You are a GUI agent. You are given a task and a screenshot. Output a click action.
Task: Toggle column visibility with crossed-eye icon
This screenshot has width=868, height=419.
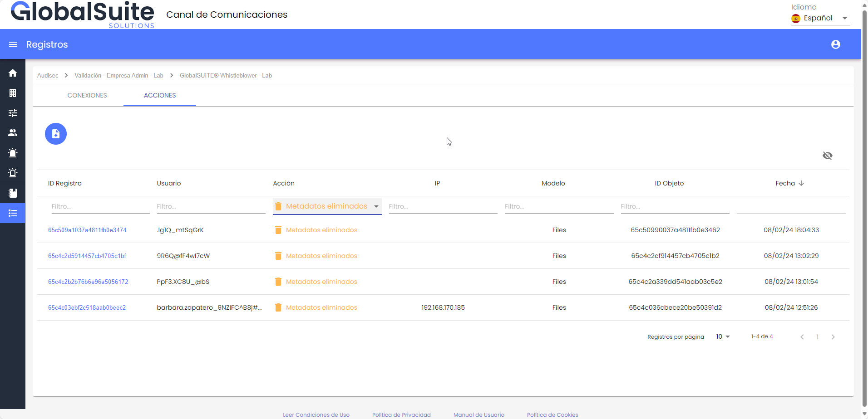click(x=827, y=156)
